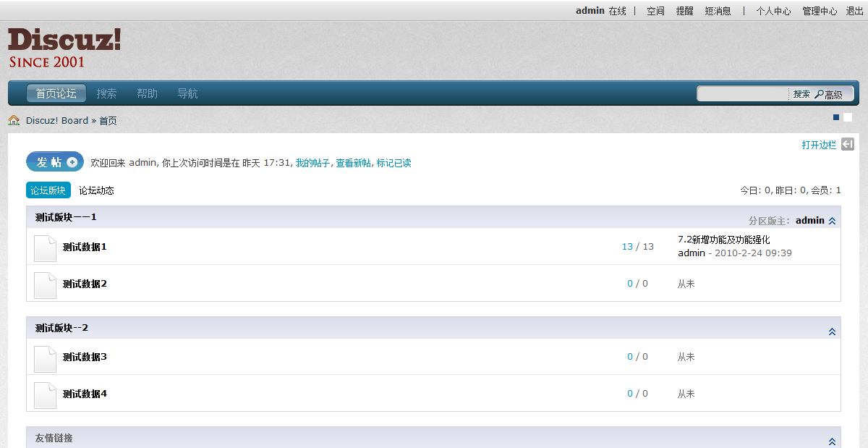Open 查看新帖 link
Viewport: 868px width, 448px height.
coord(353,164)
